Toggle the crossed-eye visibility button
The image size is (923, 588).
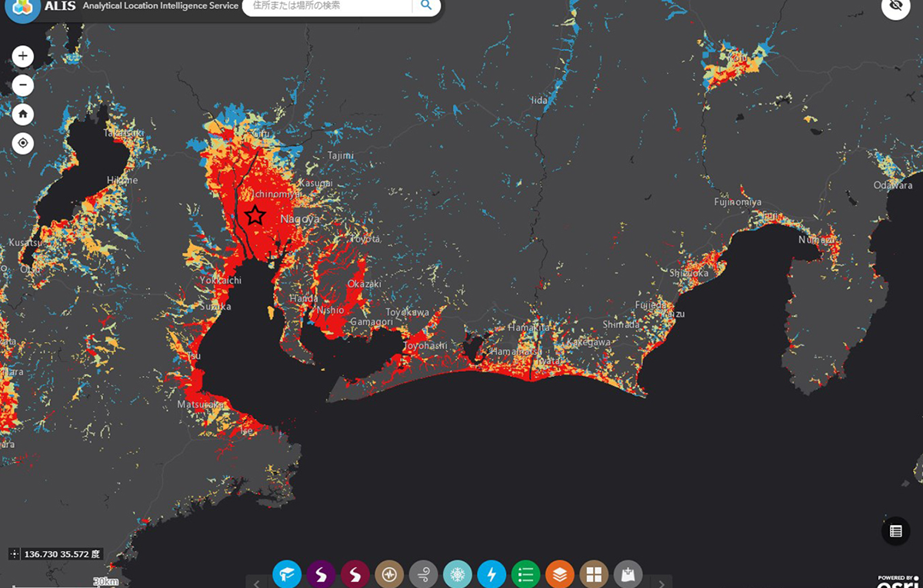[x=895, y=8]
